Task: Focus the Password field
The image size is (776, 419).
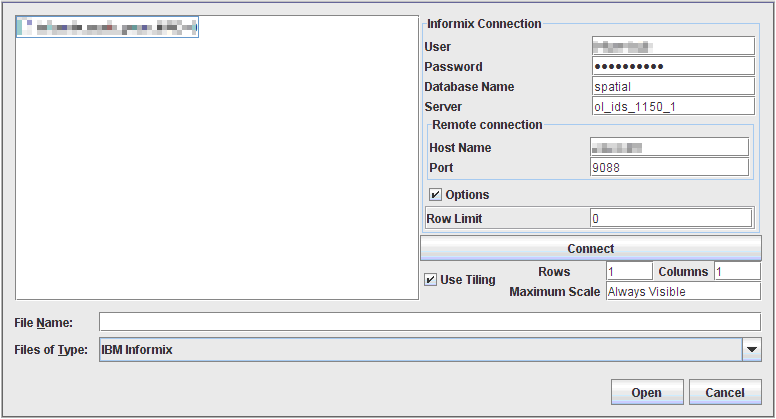Action: pos(671,66)
